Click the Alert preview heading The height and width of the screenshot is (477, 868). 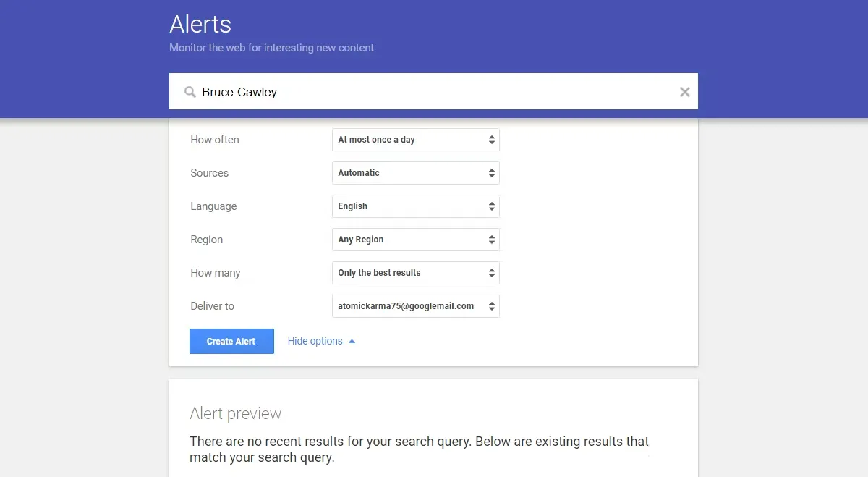tap(235, 413)
